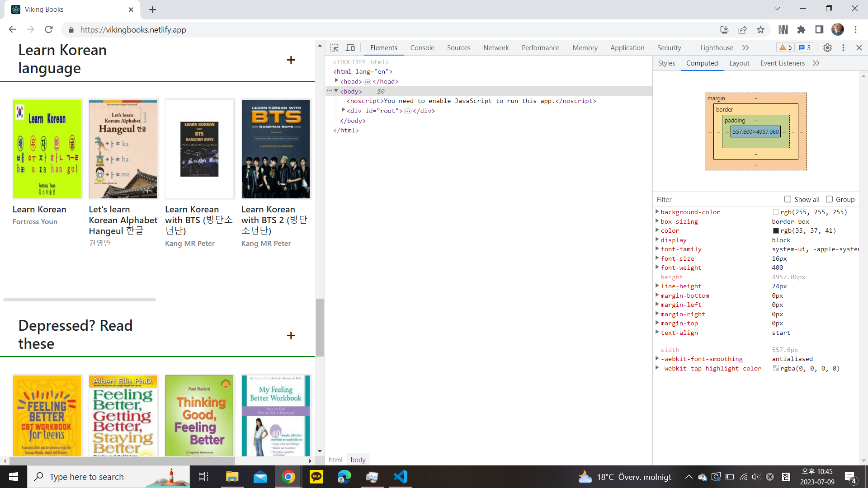This screenshot has height=488, width=868.
Task: Toggle the device toolbar emulation
Action: tap(350, 47)
